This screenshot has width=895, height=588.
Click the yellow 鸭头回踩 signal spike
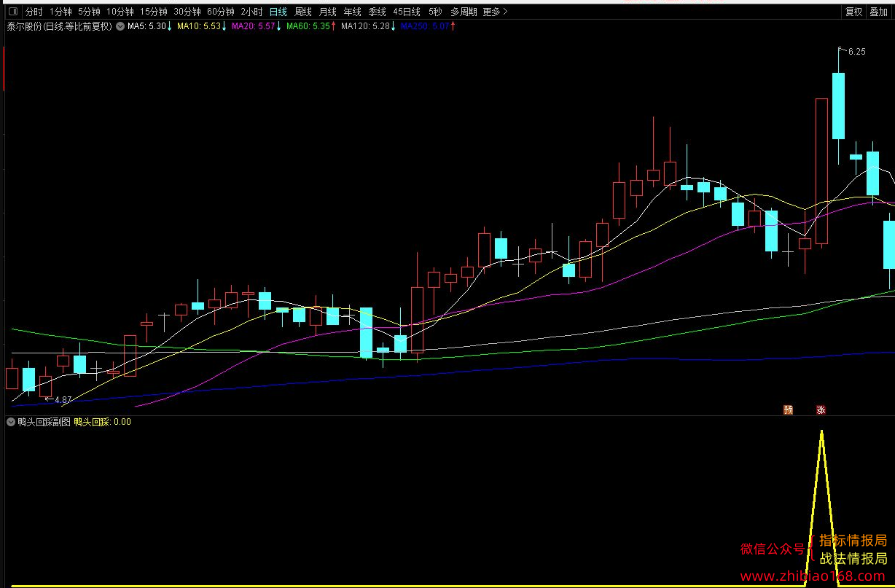(822, 507)
